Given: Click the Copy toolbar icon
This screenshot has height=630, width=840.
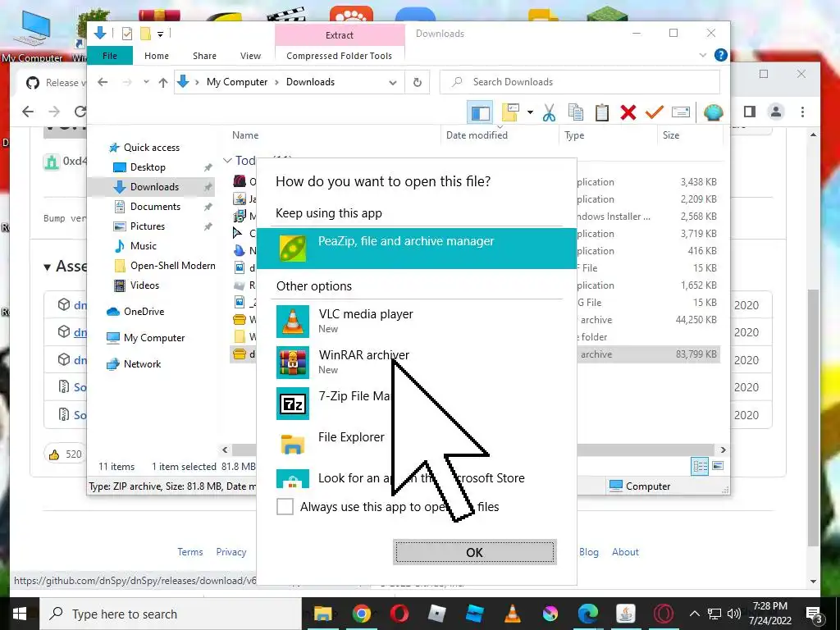Looking at the screenshot, I should coord(576,112).
